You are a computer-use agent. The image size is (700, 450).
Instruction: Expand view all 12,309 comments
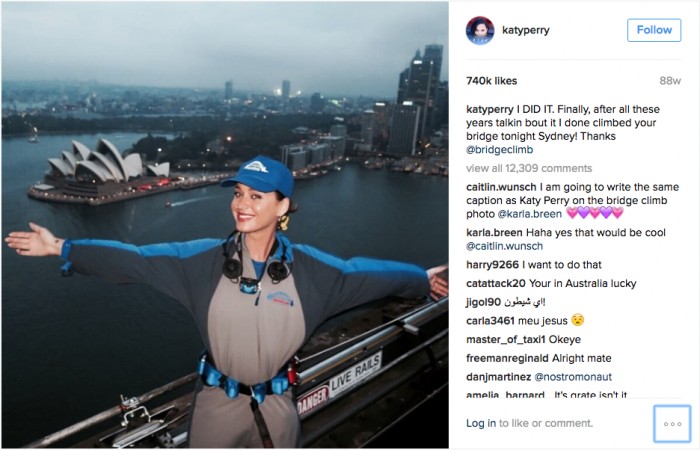pos(529,168)
